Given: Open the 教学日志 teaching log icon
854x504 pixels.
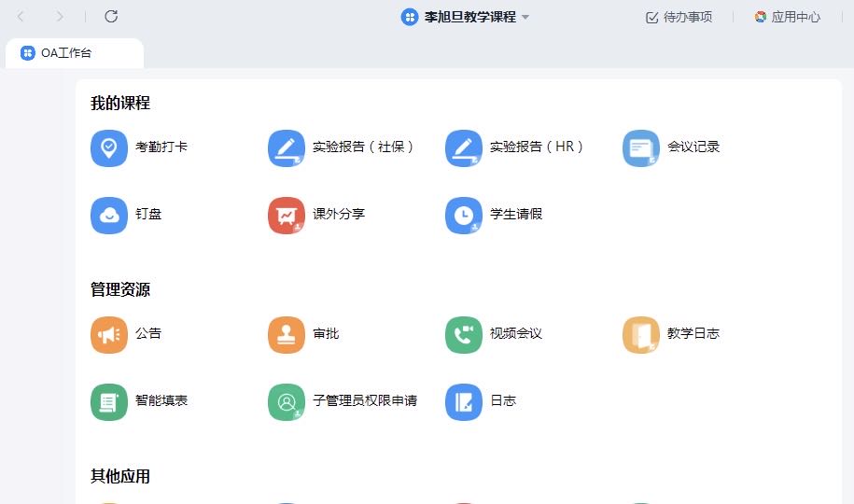Looking at the screenshot, I should pyautogui.click(x=641, y=335).
